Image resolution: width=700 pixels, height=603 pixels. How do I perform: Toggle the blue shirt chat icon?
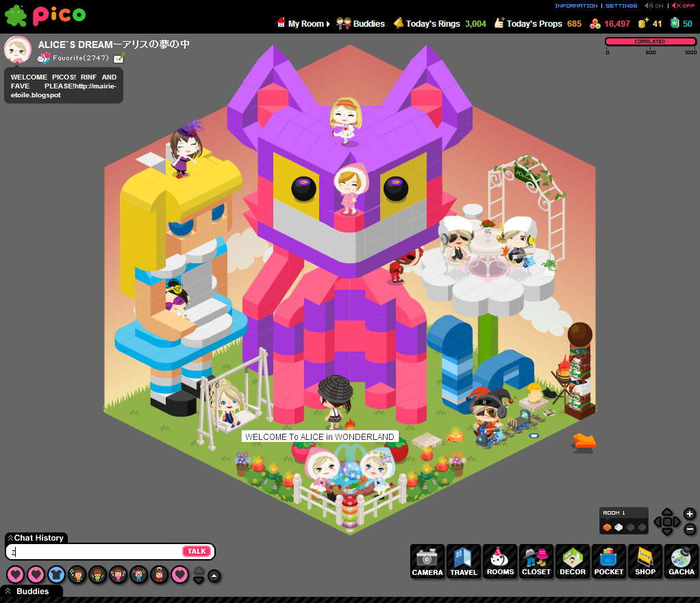(x=56, y=574)
